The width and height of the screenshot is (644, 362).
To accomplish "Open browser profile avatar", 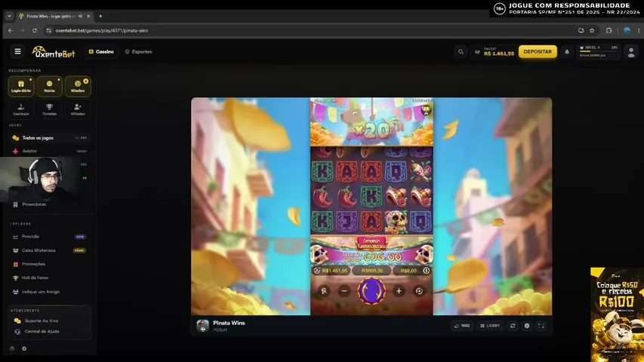I will [627, 30].
